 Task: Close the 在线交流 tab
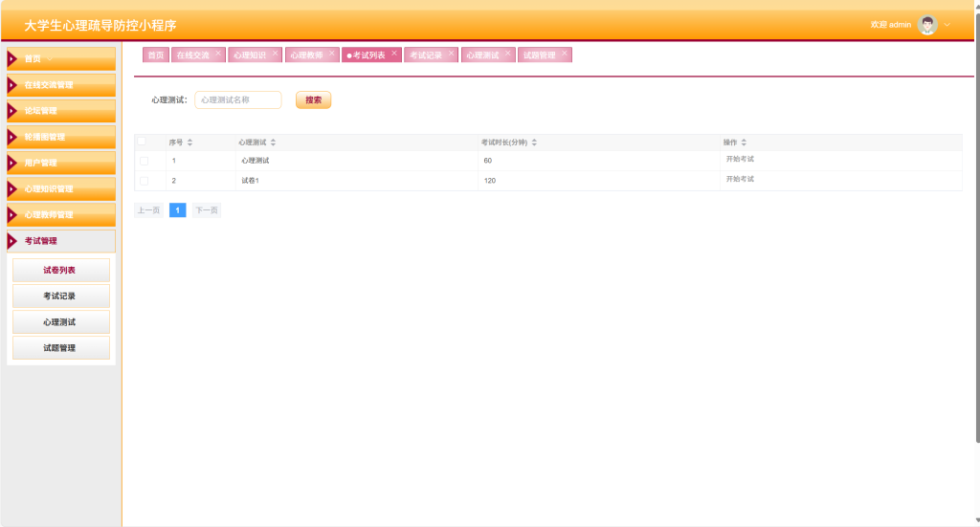click(x=218, y=54)
